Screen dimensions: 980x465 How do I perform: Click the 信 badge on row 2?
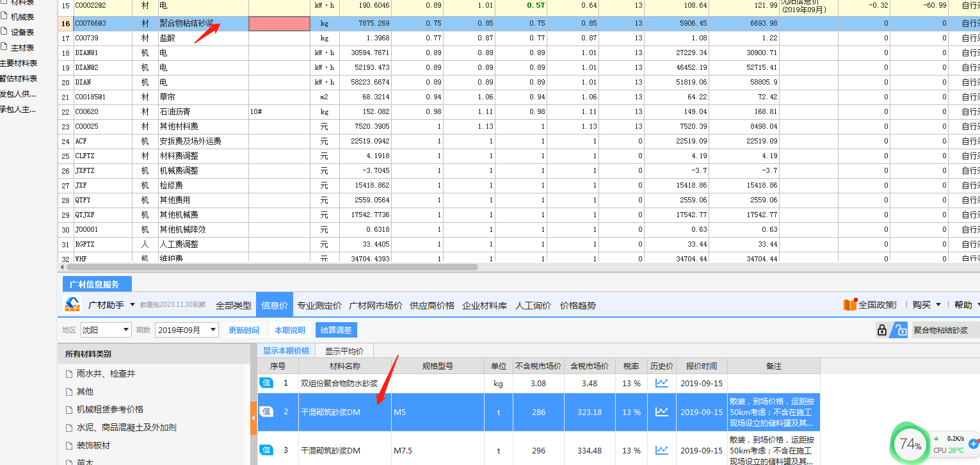tap(266, 412)
